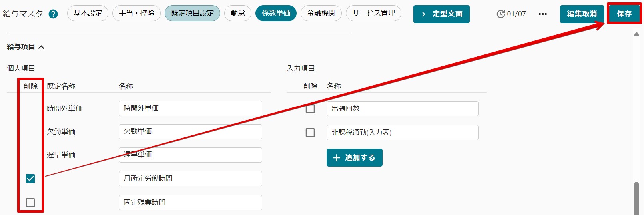Click the 保存 button
This screenshot has width=644, height=215.
[x=624, y=14]
